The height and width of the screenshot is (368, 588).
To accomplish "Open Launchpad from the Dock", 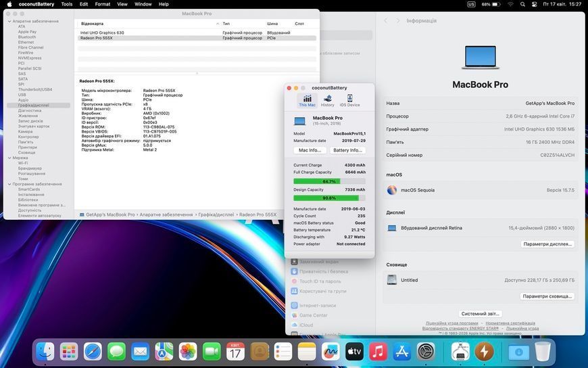I will pos(69,352).
